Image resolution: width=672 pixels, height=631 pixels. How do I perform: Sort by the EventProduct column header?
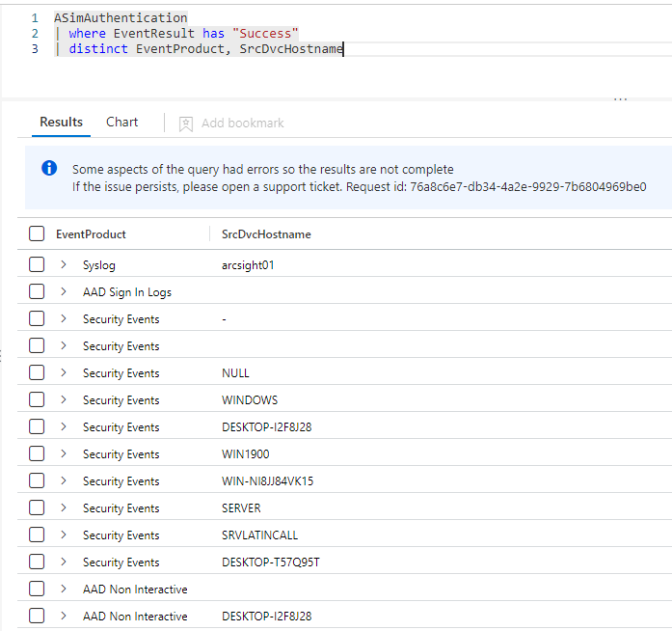91,234
